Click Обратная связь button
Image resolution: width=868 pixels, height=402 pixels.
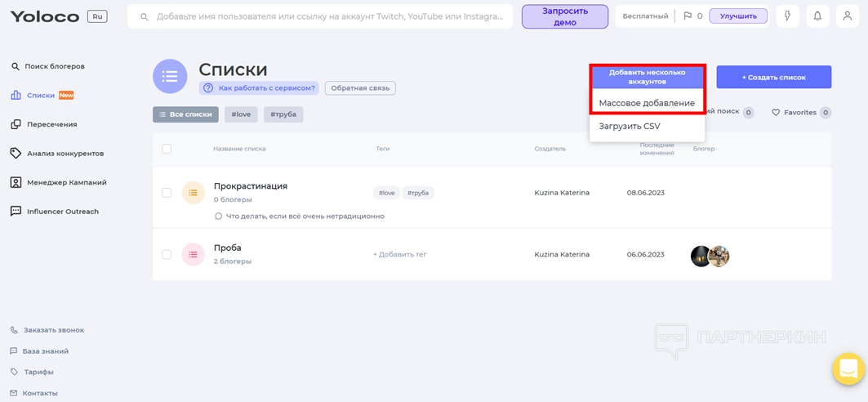360,87
